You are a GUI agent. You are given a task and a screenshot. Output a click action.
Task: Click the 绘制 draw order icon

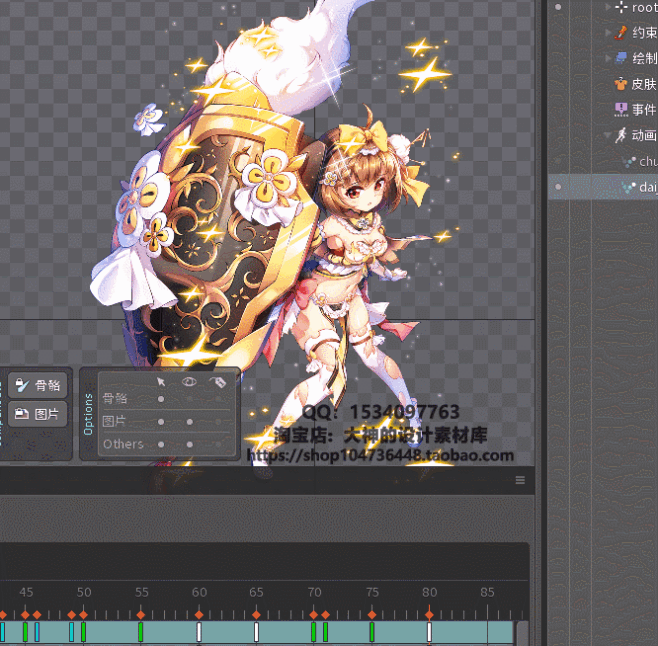[x=621, y=58]
